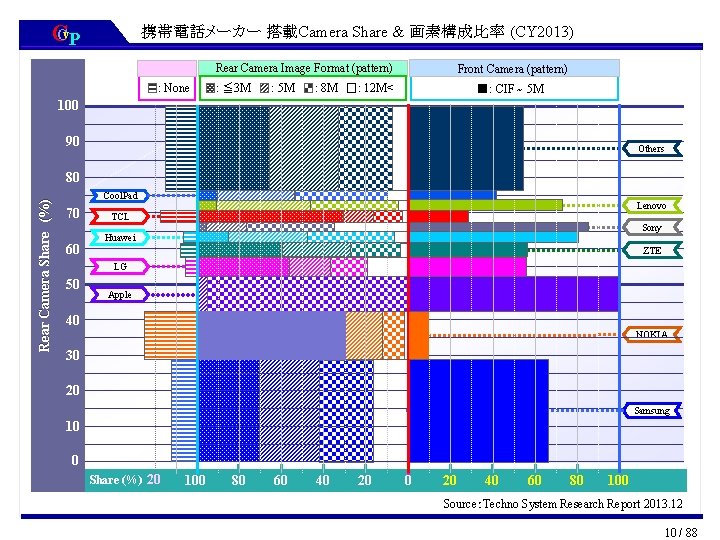The width and height of the screenshot is (720, 540).
Task: Click the Sony label tag
Action: pos(652,227)
